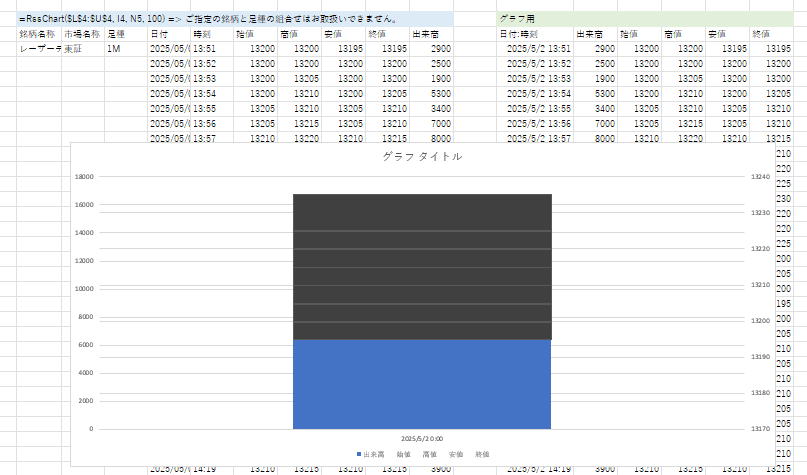This screenshot has width=807, height=475.
Task: Select the 2025/5/2 14:19 datetime cell
Action: point(535,470)
